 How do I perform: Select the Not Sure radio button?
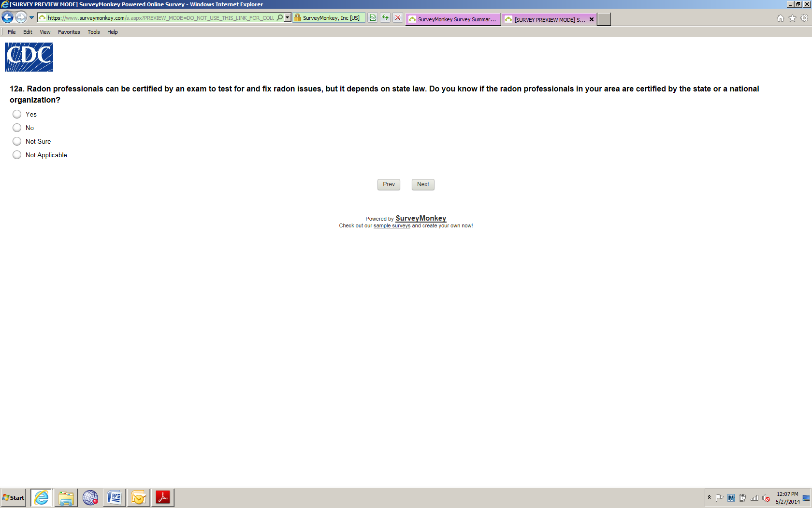pos(17,141)
